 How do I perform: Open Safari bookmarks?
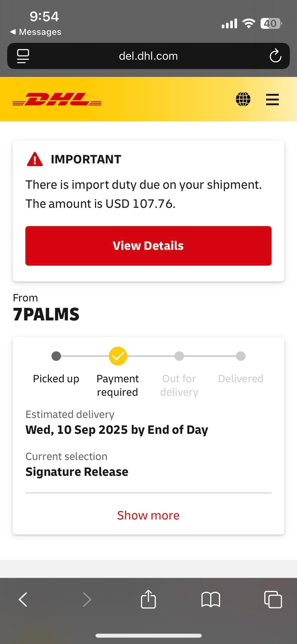pos(211,599)
